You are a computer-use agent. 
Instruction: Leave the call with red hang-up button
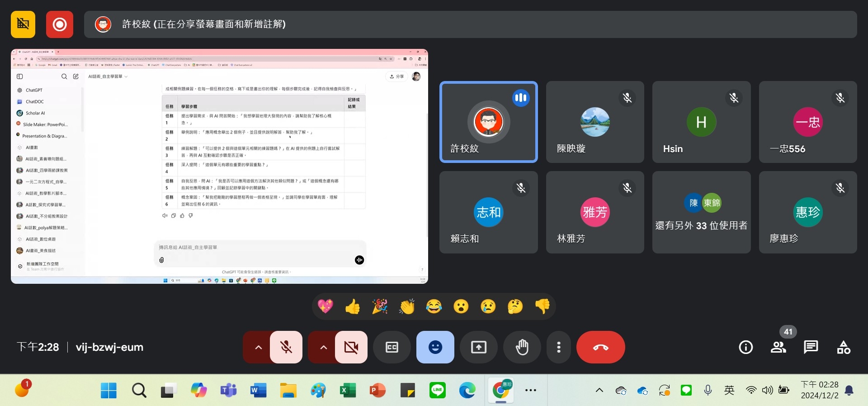point(600,347)
